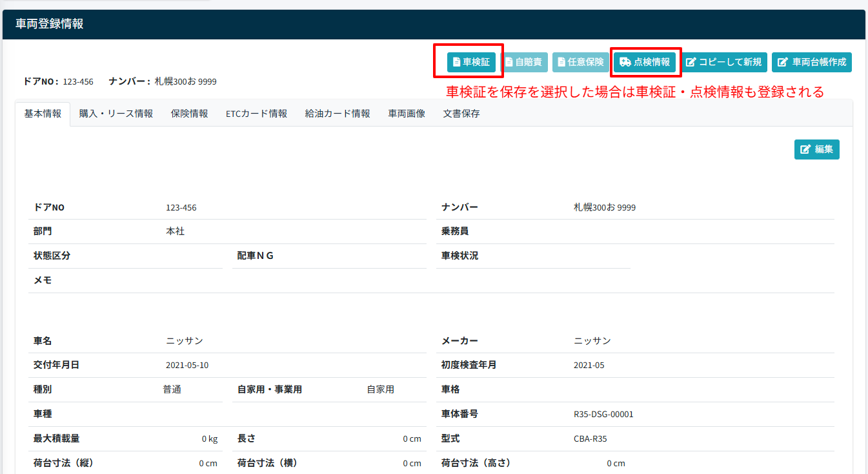Click the 0 cm value for 荷台寸法（高さ）

point(616,464)
